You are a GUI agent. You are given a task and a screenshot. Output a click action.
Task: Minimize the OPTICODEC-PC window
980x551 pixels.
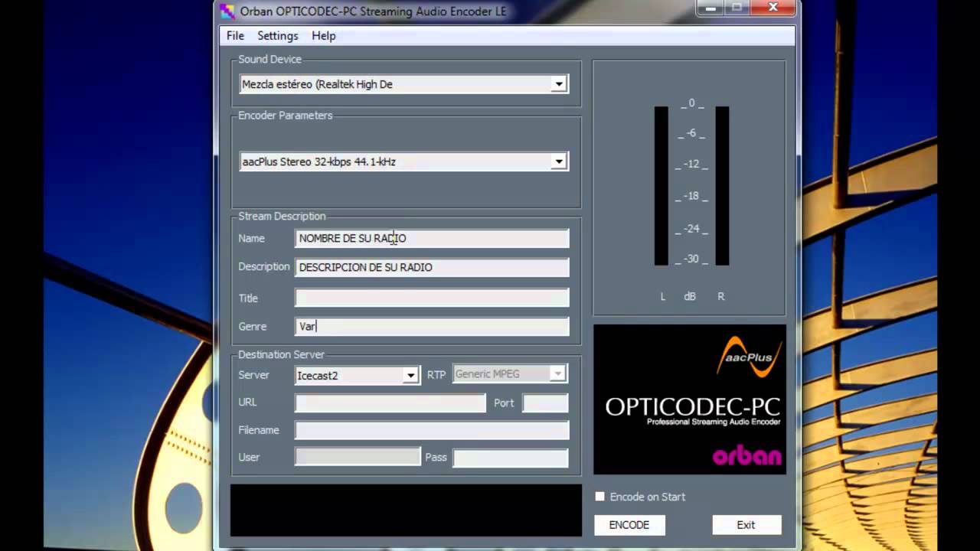(711, 8)
